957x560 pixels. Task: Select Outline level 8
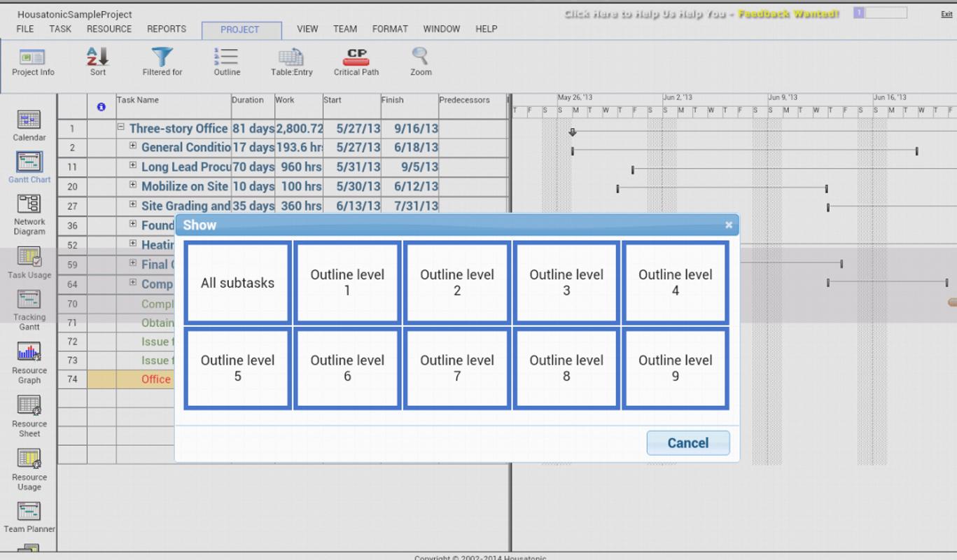click(566, 368)
